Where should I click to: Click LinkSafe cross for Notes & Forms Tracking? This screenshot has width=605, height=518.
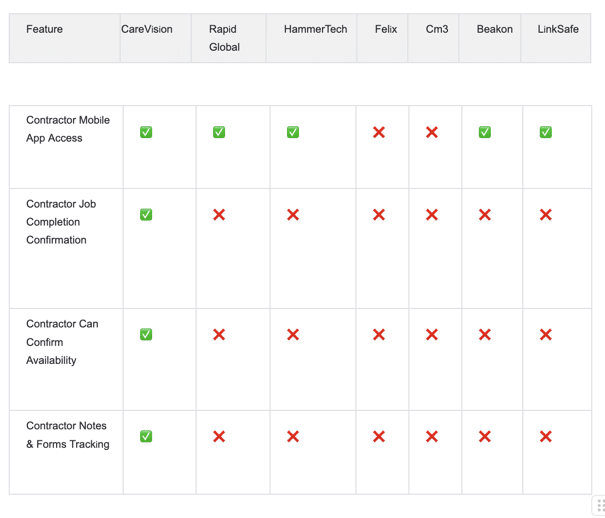[546, 437]
